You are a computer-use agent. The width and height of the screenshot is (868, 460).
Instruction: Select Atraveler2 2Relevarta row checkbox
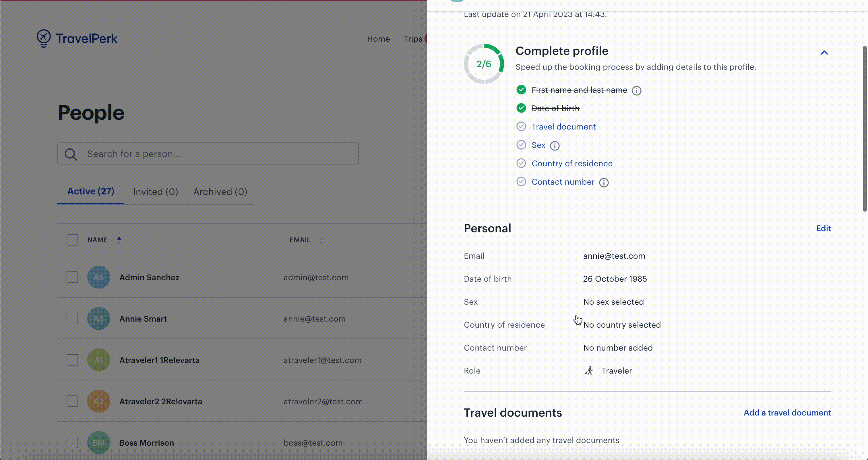point(72,401)
